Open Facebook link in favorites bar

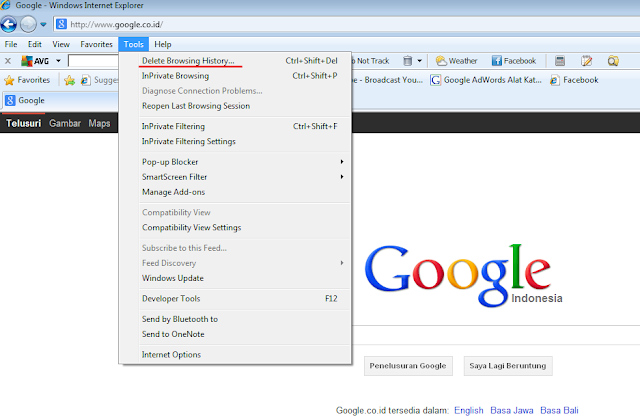[574, 80]
